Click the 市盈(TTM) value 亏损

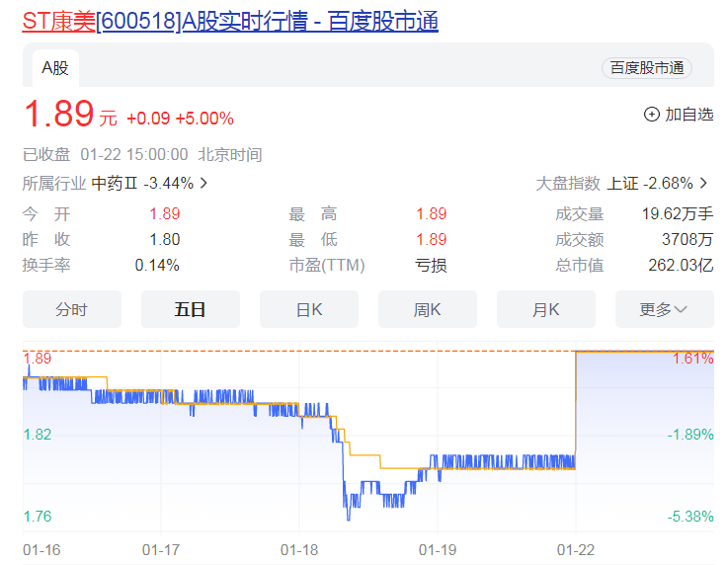[x=431, y=265]
